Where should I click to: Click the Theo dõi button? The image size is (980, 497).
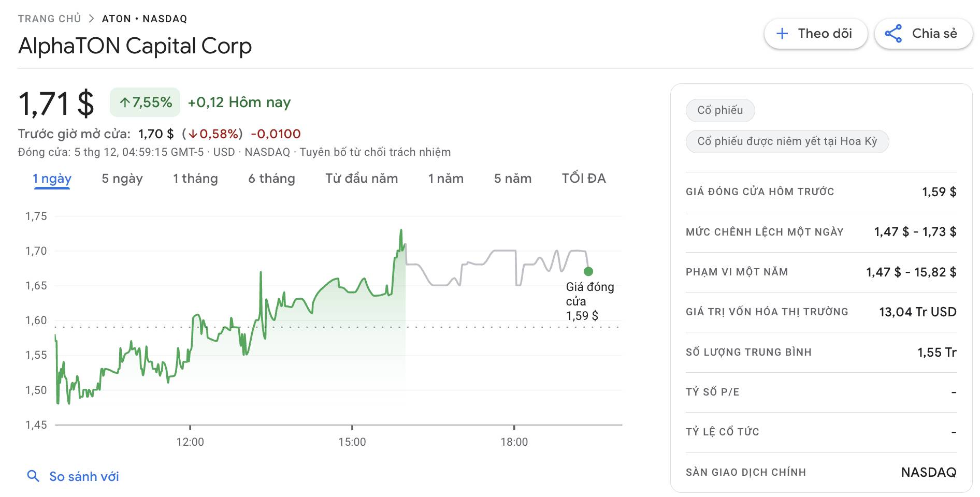(x=816, y=33)
